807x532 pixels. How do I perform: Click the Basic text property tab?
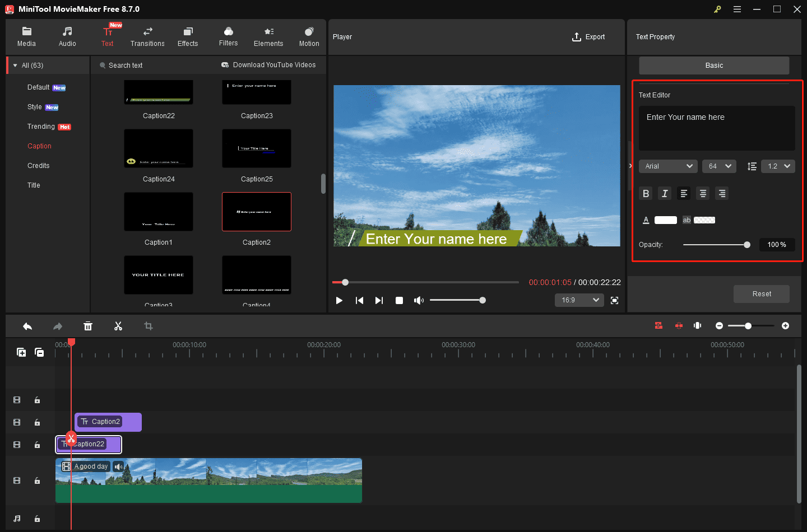click(714, 66)
